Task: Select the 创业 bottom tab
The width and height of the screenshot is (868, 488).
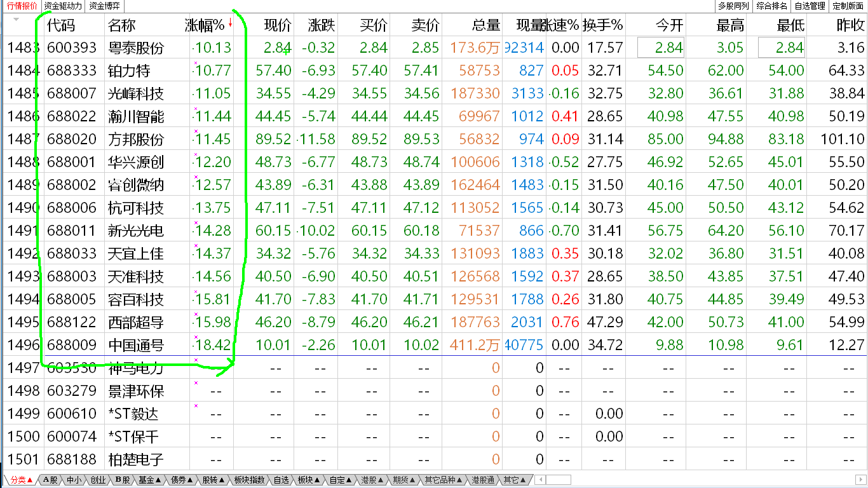Action: tap(98, 480)
